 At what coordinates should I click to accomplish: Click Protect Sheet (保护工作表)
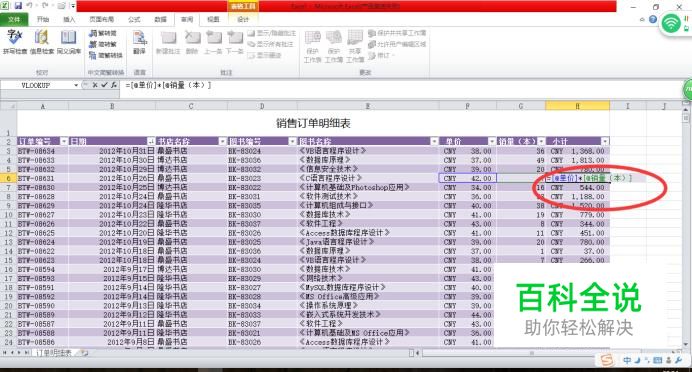click(x=312, y=46)
